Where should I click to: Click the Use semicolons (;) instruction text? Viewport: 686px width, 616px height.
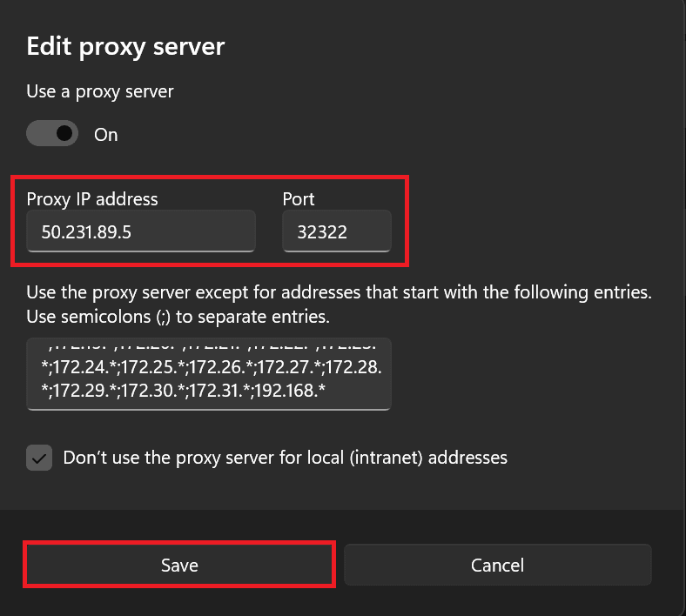tap(178, 317)
